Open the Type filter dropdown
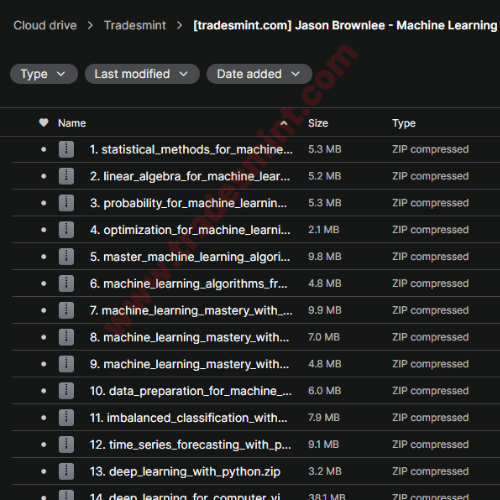 click(x=44, y=74)
